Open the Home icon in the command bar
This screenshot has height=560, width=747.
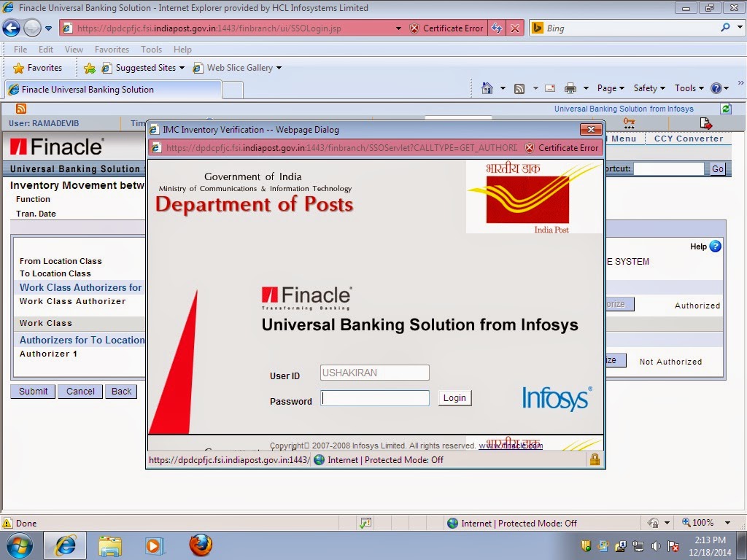coord(487,87)
